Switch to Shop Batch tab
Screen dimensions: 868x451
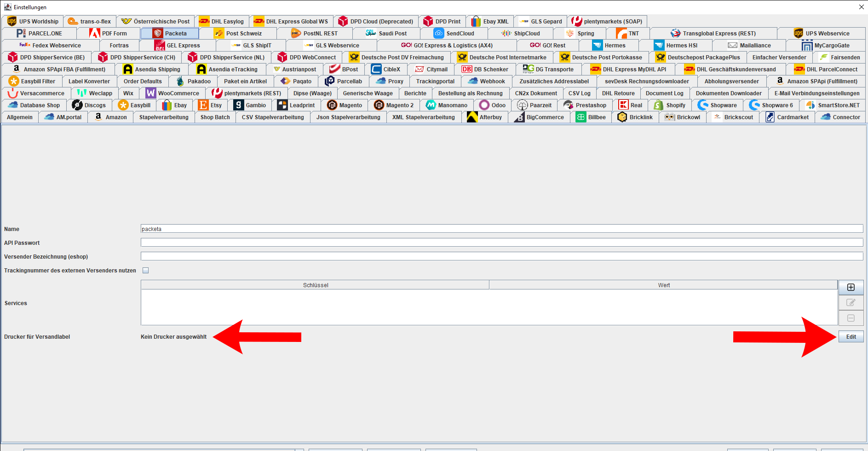[215, 117]
